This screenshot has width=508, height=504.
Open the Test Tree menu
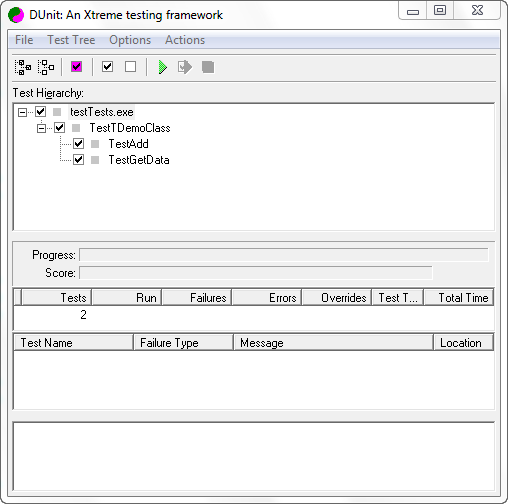(71, 40)
